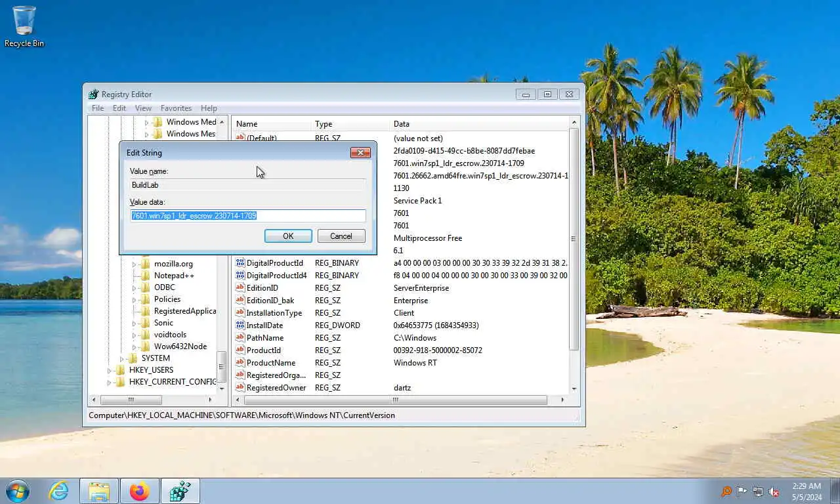The image size is (840, 504).
Task: Sort values by the Type column
Action: coord(350,124)
